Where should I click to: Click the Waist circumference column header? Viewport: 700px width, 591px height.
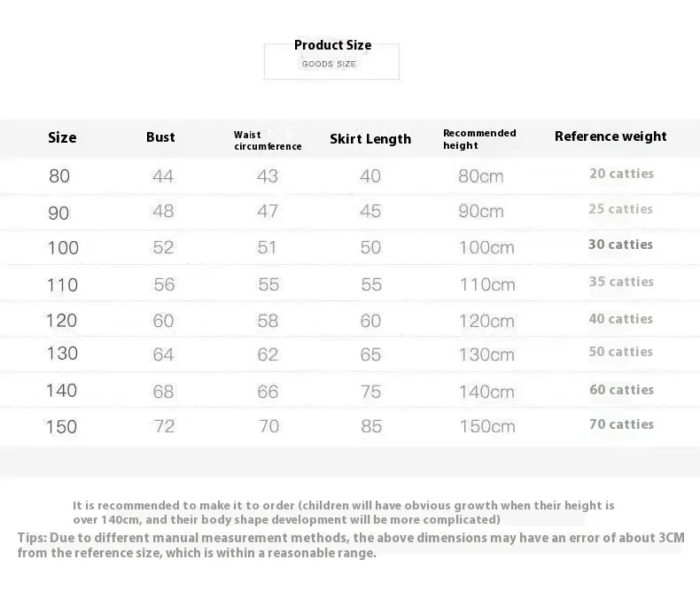click(x=268, y=140)
